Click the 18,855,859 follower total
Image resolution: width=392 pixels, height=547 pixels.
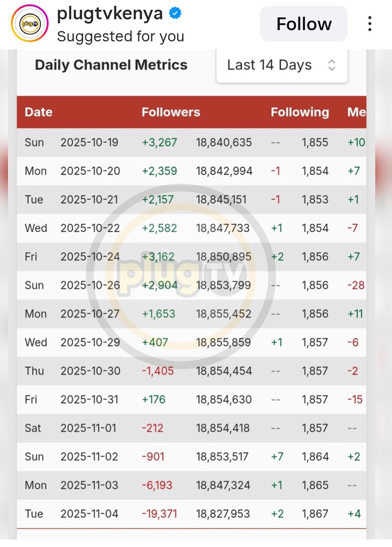[224, 342]
